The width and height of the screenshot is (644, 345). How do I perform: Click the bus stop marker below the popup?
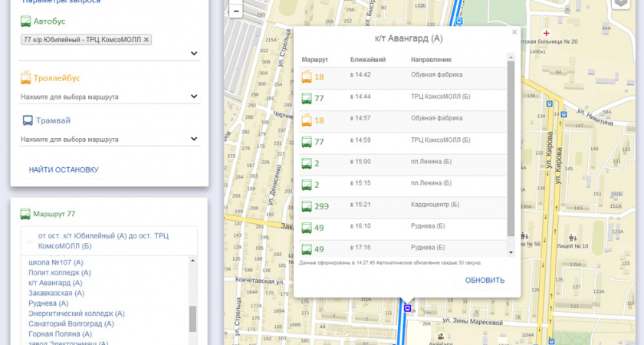408,309
